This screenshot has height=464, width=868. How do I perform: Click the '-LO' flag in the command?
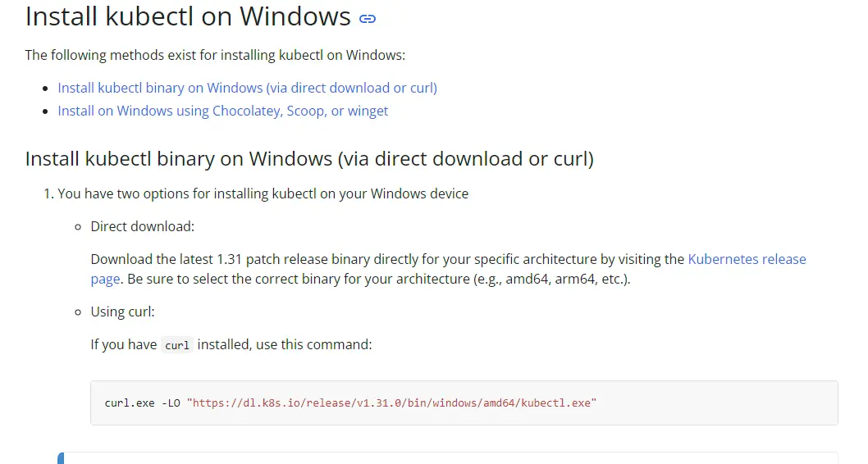171,403
